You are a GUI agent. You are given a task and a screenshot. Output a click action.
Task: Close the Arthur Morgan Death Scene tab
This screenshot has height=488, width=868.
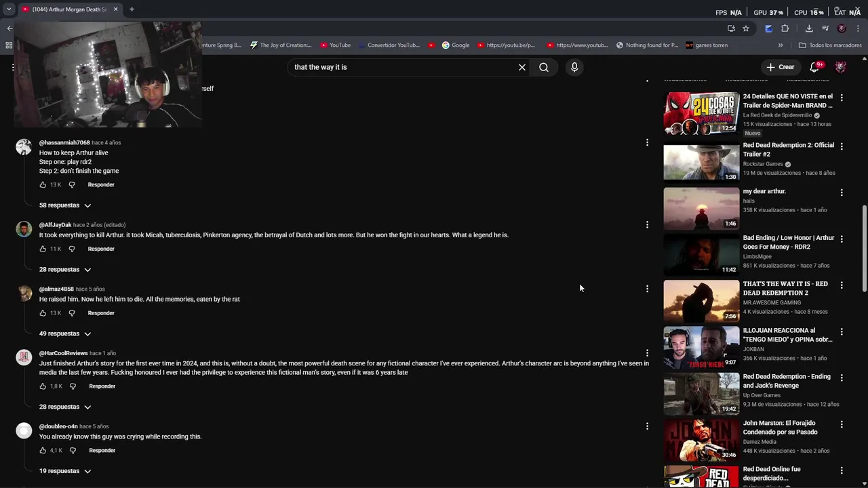[x=115, y=9]
